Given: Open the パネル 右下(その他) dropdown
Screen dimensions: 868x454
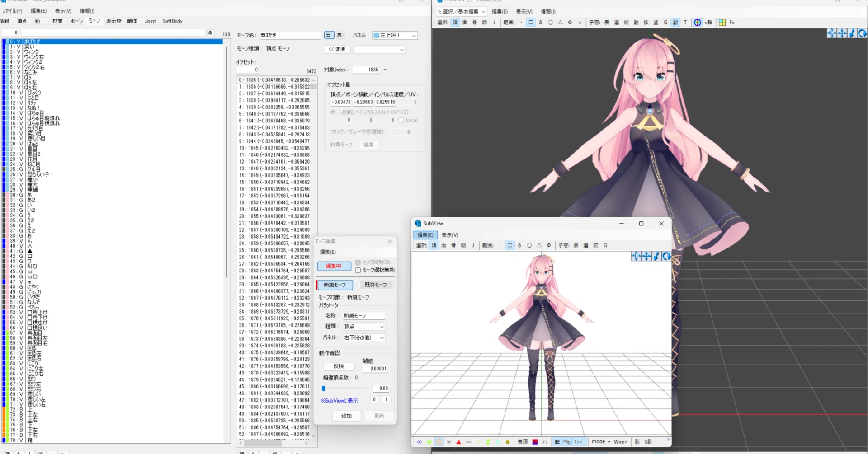Looking at the screenshot, I should point(364,338).
